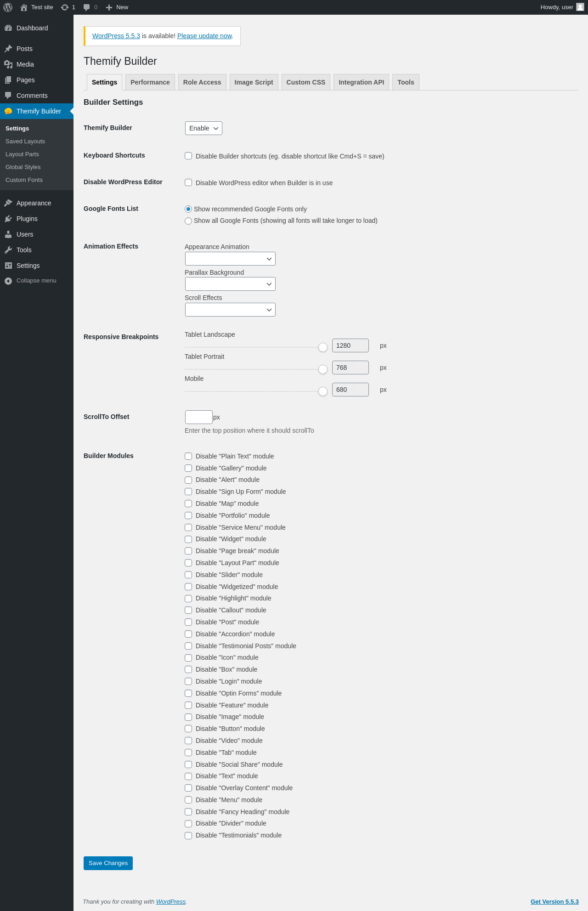Follow the Please update now link
This screenshot has width=588, height=911.
[204, 36]
